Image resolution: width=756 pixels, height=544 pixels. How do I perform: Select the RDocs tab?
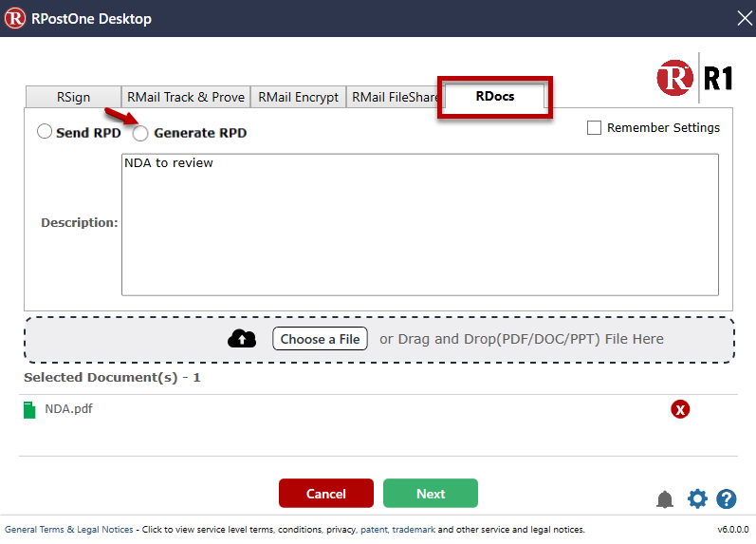pos(495,96)
